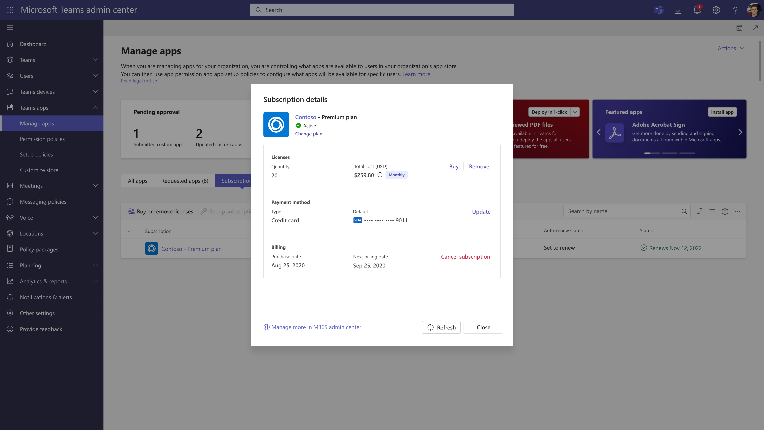
Task: Click the pop-out arrow icon below header
Action: click(755, 28)
